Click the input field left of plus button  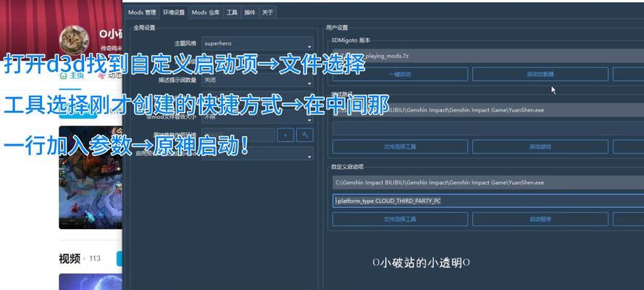coord(238,135)
